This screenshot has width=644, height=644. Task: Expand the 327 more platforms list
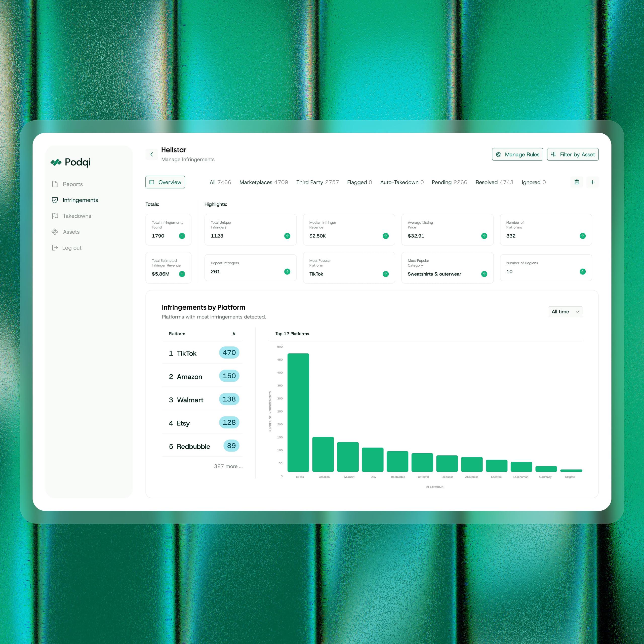(x=228, y=466)
